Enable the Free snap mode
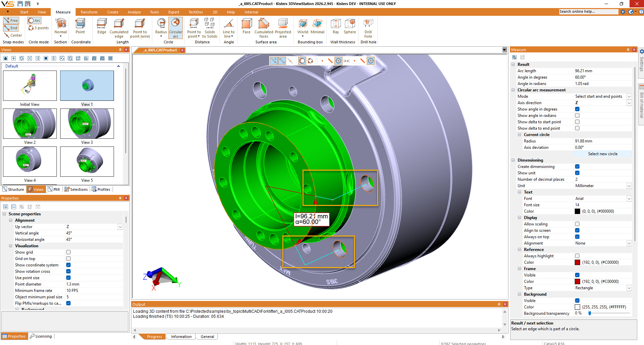 pos(11,20)
